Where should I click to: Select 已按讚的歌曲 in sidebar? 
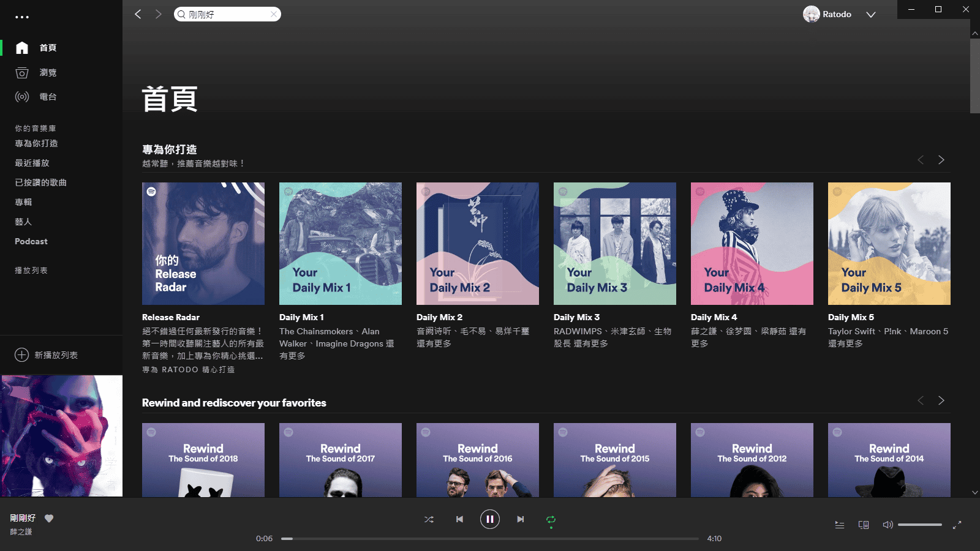pos(40,182)
